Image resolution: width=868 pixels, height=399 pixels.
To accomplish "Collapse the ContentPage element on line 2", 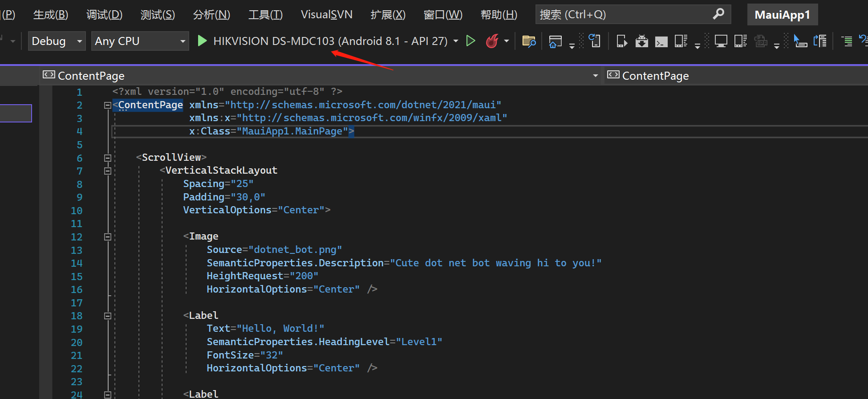I will tap(107, 106).
